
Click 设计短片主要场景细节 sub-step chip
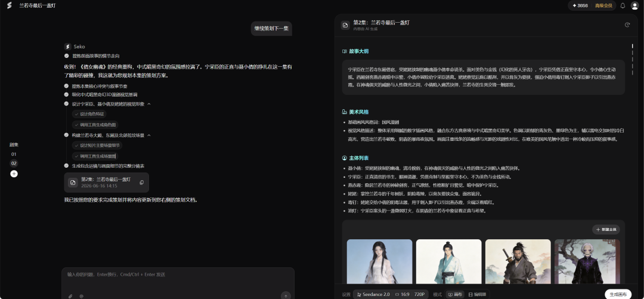pos(97,145)
